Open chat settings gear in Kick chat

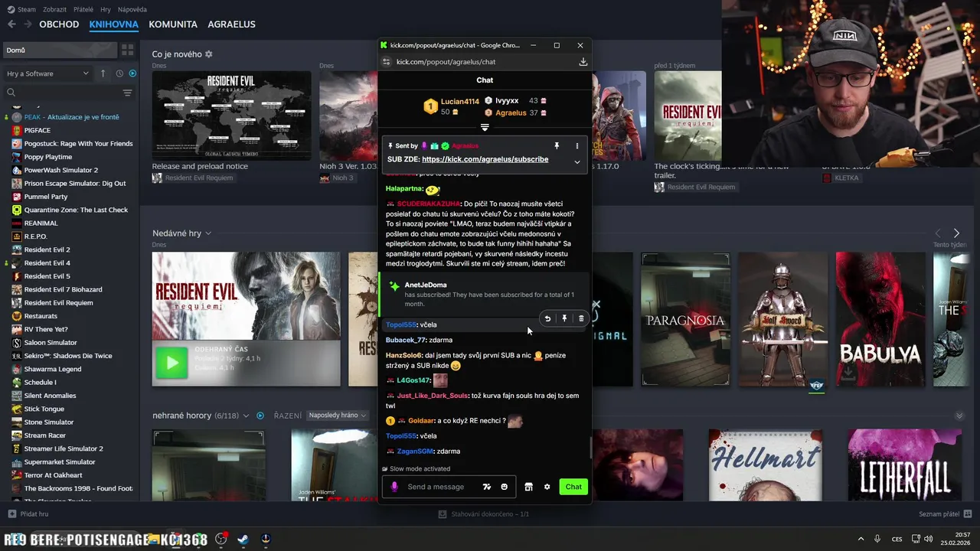click(547, 487)
